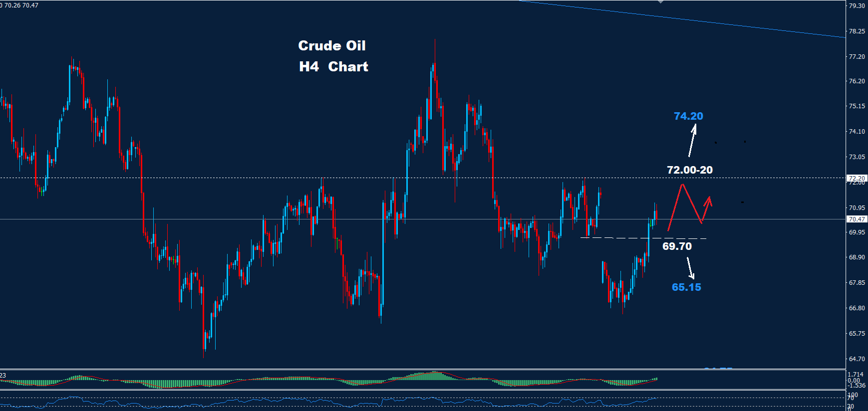Click the highlighted 72.20 price axis tag
The height and width of the screenshot is (411, 868).
pyautogui.click(x=857, y=178)
